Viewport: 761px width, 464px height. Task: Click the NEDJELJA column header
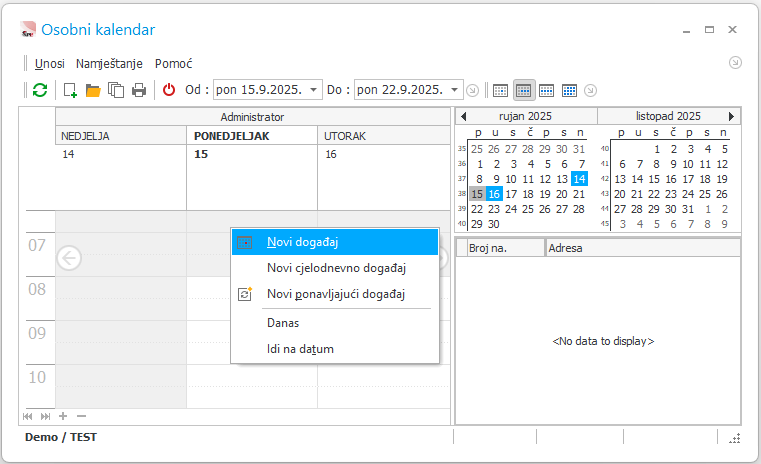coord(121,136)
